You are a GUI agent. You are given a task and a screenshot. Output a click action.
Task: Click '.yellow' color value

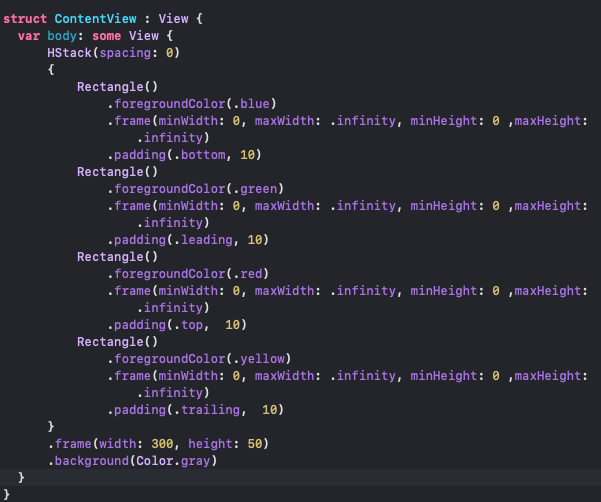(x=259, y=359)
